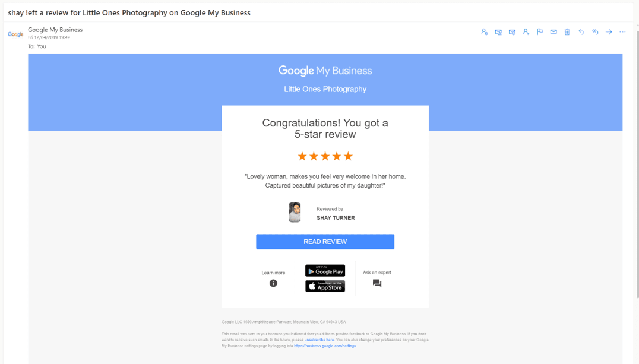Click the person icon left of the flag
Screen dimensions: 639x364
[x=526, y=32]
